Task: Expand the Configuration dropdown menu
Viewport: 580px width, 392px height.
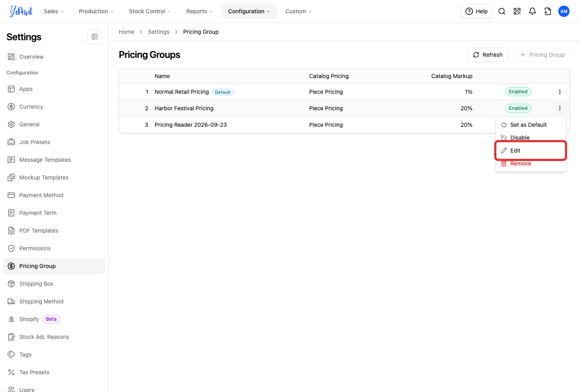Action: coord(249,11)
